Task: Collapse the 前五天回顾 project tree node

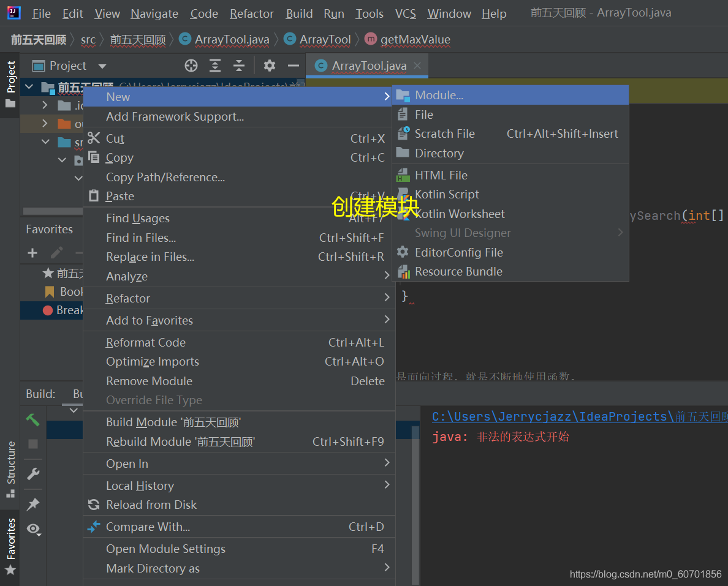Action: 28,87
